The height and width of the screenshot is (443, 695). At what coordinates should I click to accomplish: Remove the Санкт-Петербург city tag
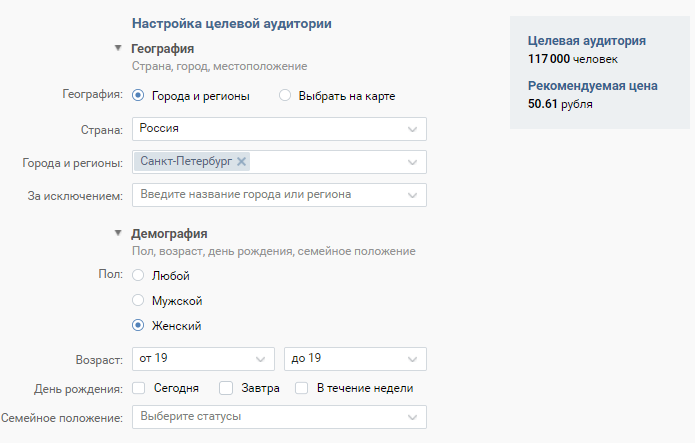(241, 161)
